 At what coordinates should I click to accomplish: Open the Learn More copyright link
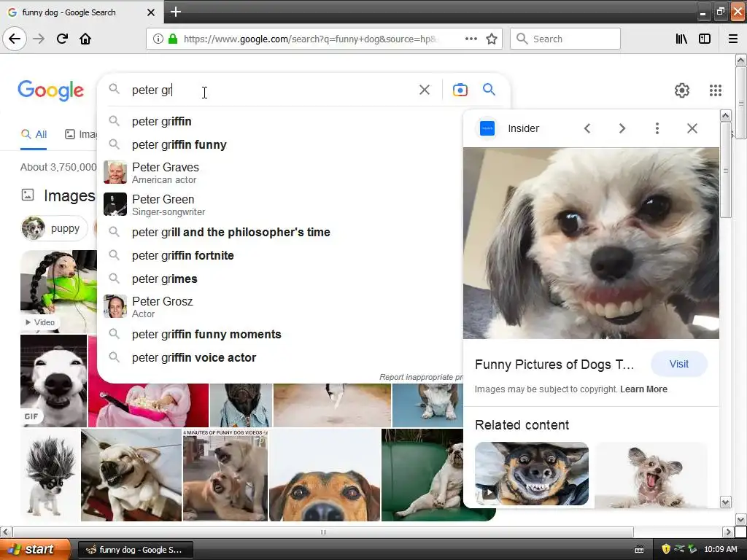[x=643, y=389]
